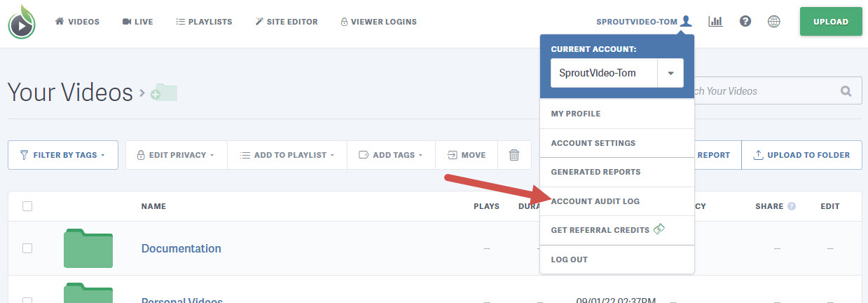Click the new folder plus icon
Viewport: 868px width, 303px height.
coord(164,93)
